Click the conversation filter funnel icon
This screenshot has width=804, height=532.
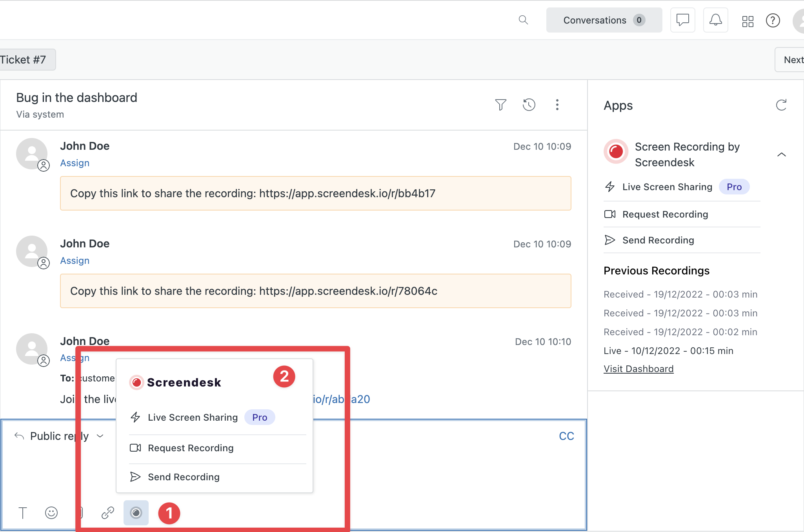[500, 105]
